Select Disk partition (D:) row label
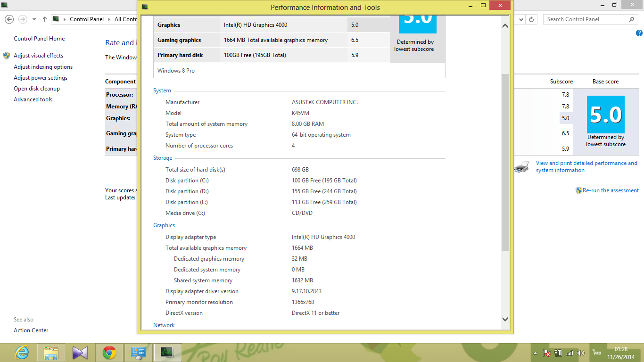Image resolution: width=644 pixels, height=362 pixels. click(x=187, y=191)
